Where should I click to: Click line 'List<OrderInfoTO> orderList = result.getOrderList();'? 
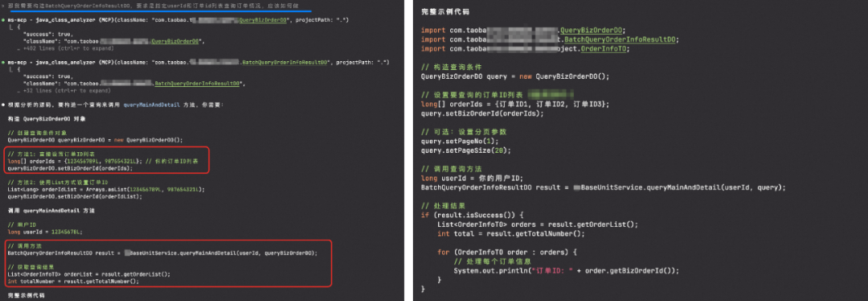[x=89, y=274]
